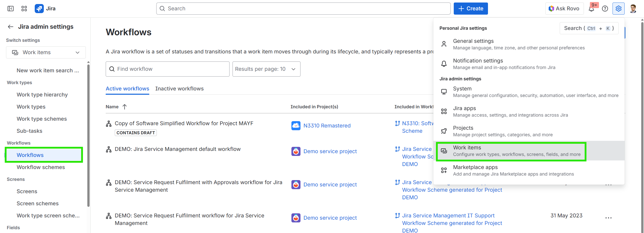Viewport: 644px width, 233px height.
Task: Click the Included in Project(s) column header
Action: point(314,107)
